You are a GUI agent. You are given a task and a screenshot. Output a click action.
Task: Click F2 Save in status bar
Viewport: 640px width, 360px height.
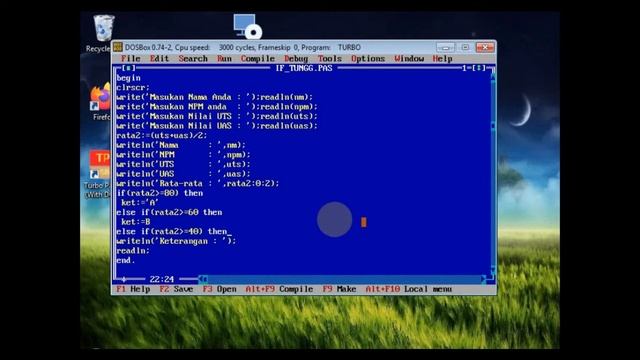tap(176, 289)
